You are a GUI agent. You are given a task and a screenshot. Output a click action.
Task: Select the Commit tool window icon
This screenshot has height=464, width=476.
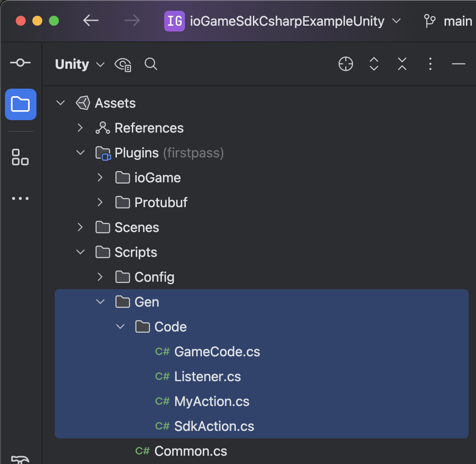pos(20,63)
